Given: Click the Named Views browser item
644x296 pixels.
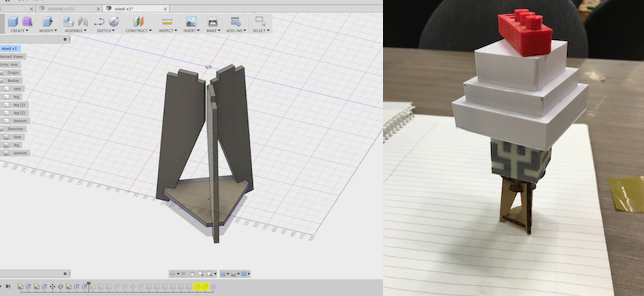Looking at the screenshot, I should click(11, 56).
